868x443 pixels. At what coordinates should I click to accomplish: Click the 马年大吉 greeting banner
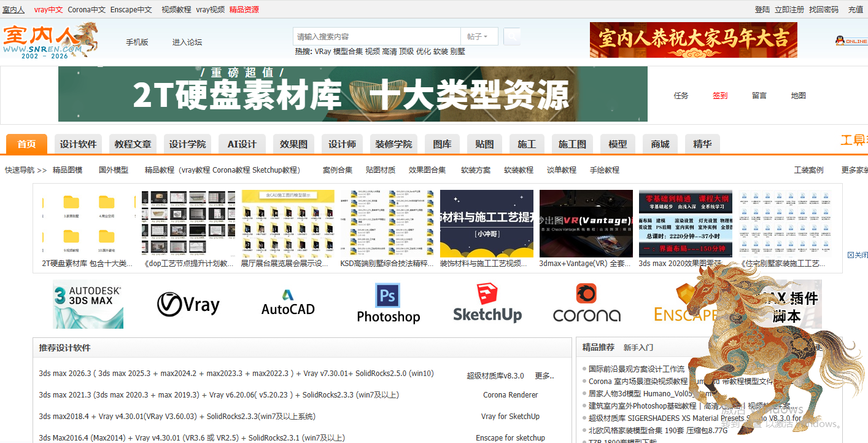pyautogui.click(x=694, y=40)
